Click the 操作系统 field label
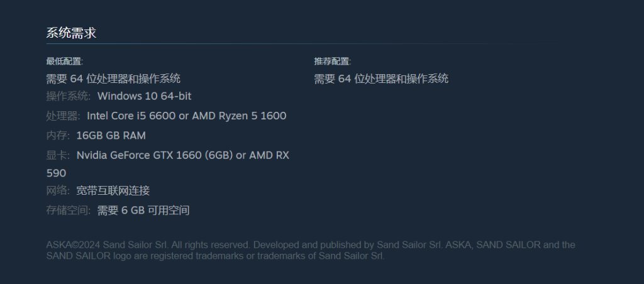The image size is (644, 284). pos(69,96)
